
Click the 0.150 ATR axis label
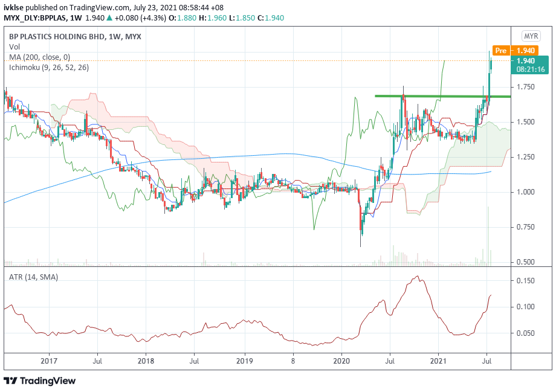[525, 281]
